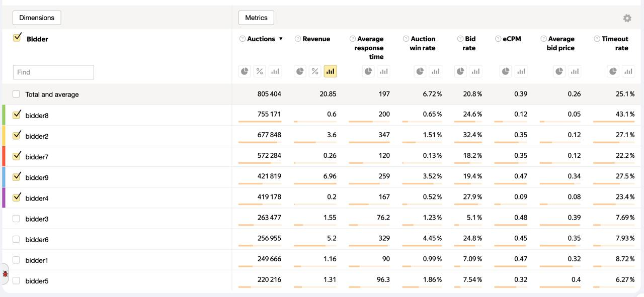Select the pie chart icon under eCPM

coord(506,71)
